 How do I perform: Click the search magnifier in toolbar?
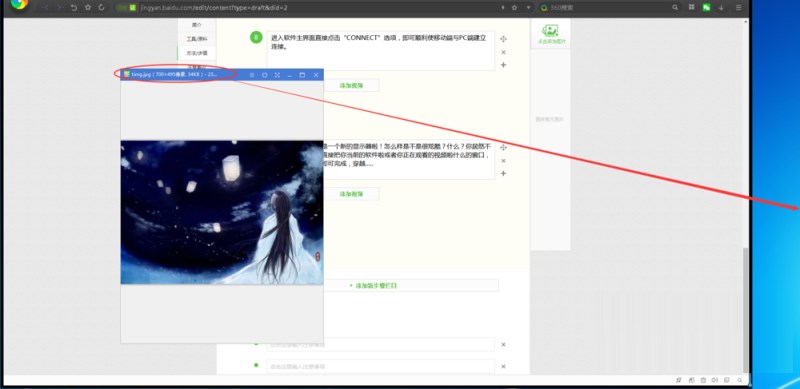(x=675, y=8)
